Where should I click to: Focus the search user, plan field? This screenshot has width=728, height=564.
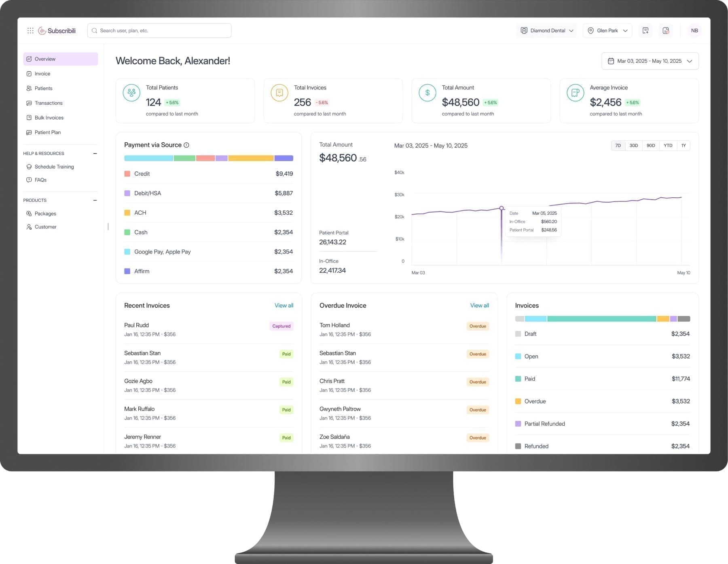159,31
